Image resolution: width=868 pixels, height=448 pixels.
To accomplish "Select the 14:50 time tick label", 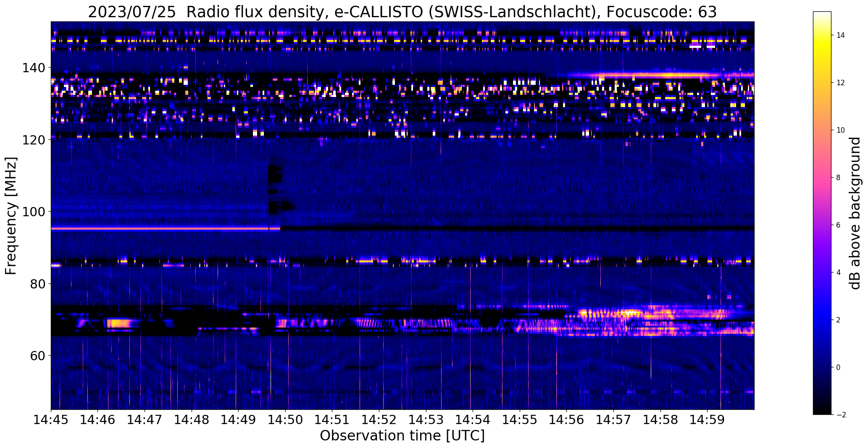I will pos(286,419).
